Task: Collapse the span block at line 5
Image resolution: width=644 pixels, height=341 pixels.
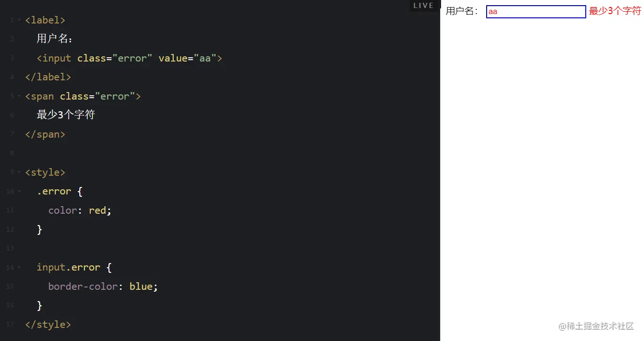Action: 19,96
